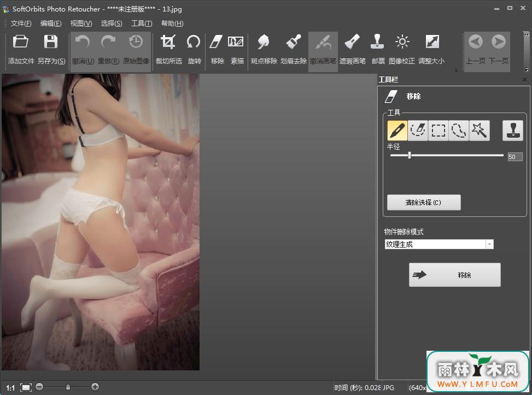Click the Undo (撤消) arrow icon
Screen dimensions: 532x395
pos(83,42)
